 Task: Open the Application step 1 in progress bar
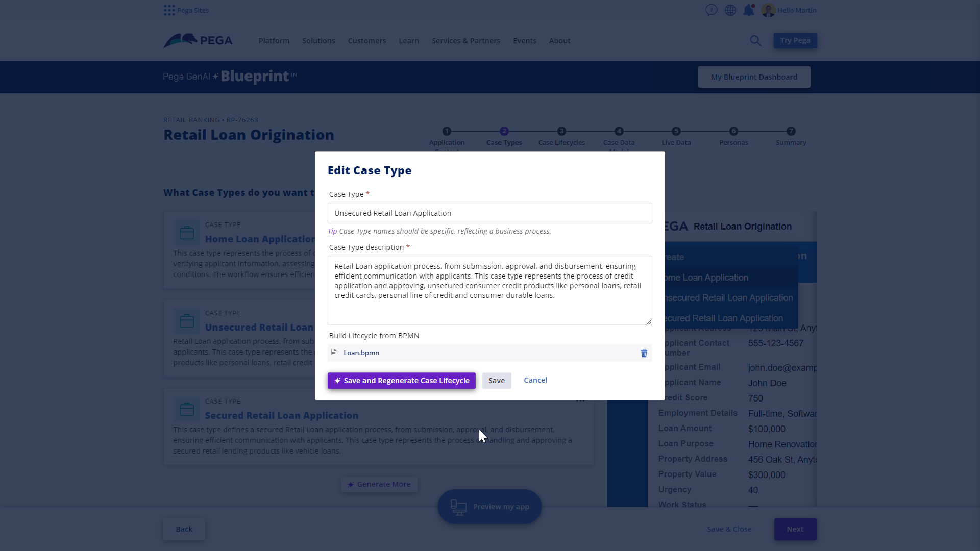click(447, 131)
